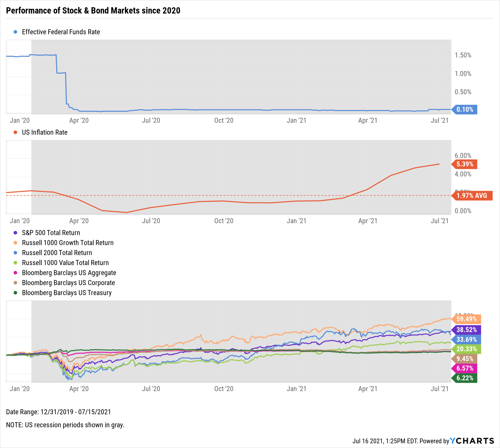
Task: Click the 1.97% AVG inflation tag
Action: pos(472,196)
